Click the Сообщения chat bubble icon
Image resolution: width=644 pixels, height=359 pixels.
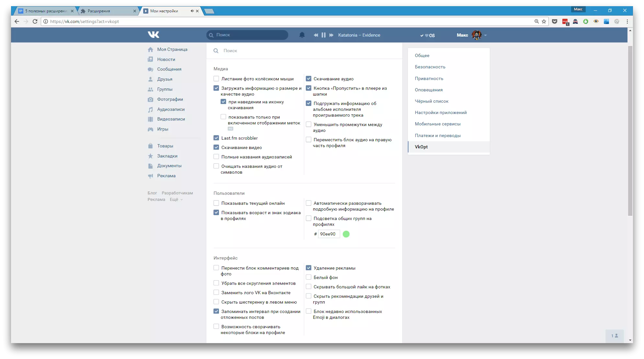point(150,69)
